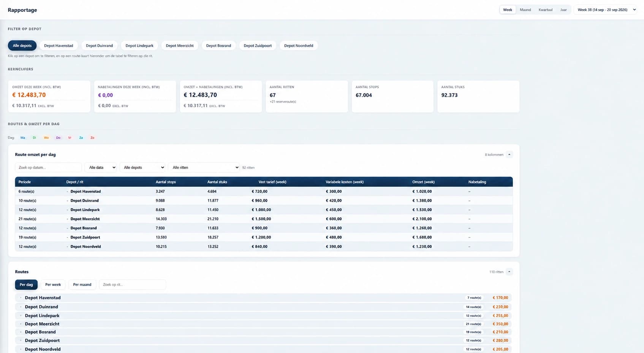
Task: Select the Per week view
Action: (53, 285)
